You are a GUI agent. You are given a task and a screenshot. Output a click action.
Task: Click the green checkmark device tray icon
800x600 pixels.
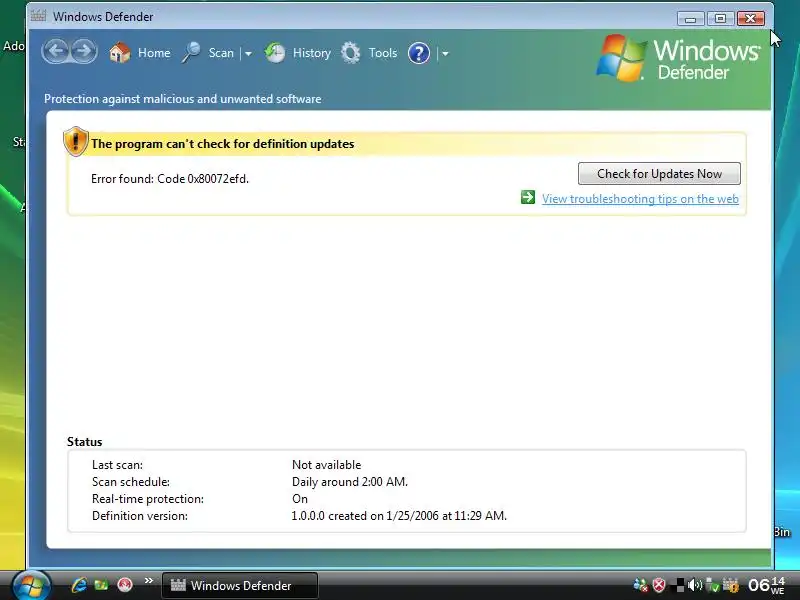tap(712, 585)
